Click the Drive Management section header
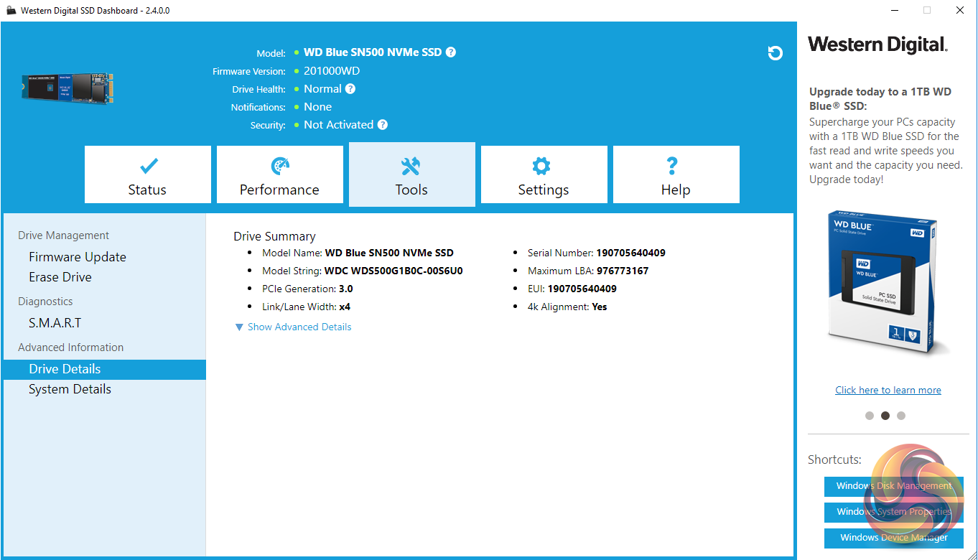978x560 pixels. click(x=64, y=235)
